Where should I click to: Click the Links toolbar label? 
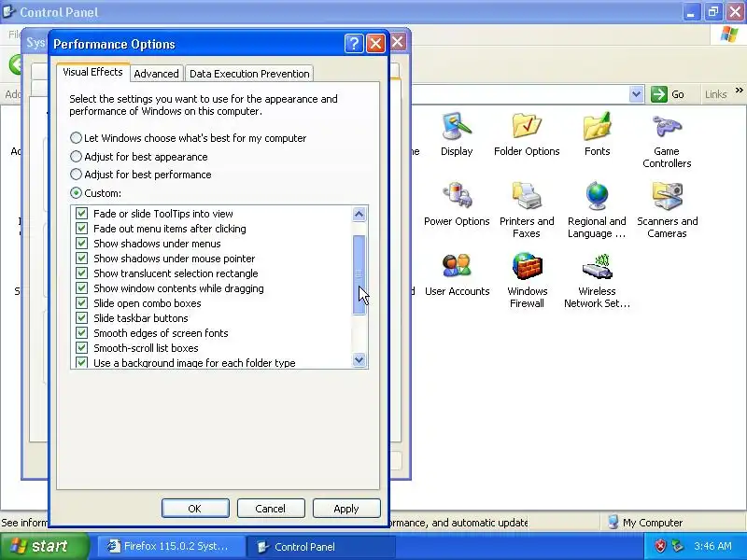click(x=715, y=94)
